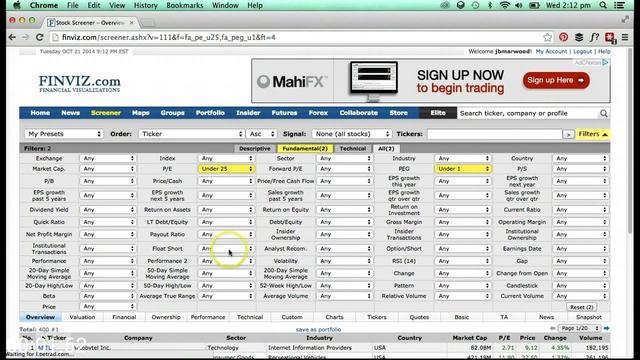The height and width of the screenshot is (360, 640).
Task: Switch to Descriptive filter tab
Action: [255, 149]
